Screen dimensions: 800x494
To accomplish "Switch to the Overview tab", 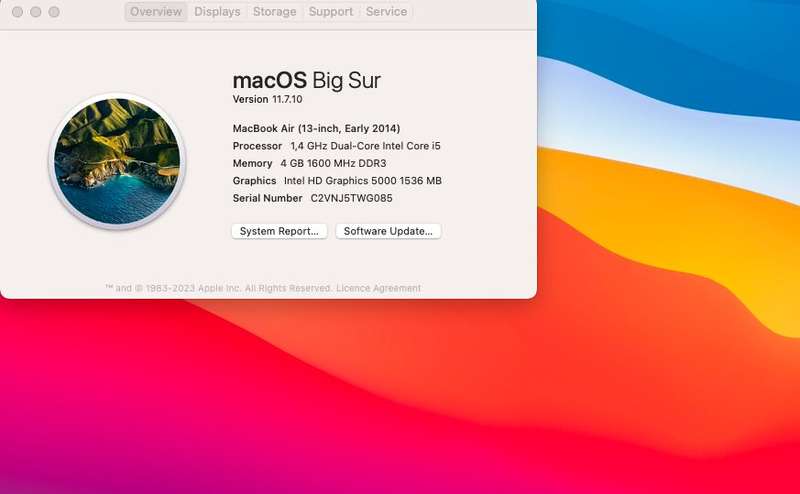I will pos(156,12).
